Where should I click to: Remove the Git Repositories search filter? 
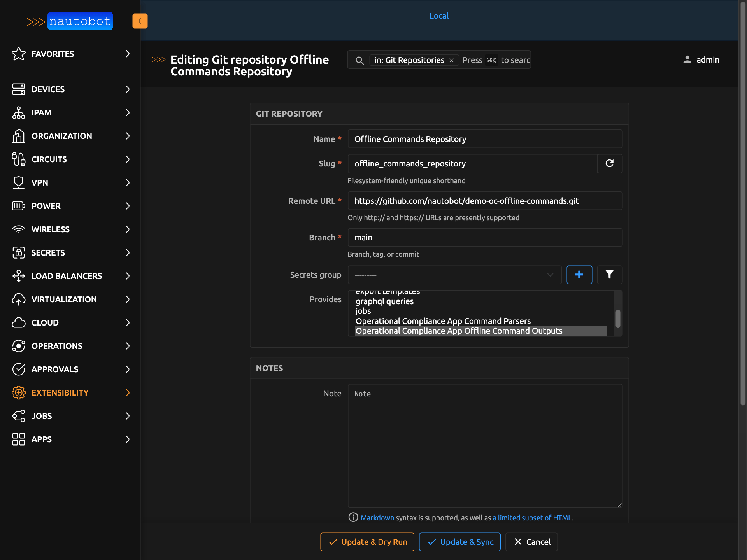pyautogui.click(x=451, y=60)
